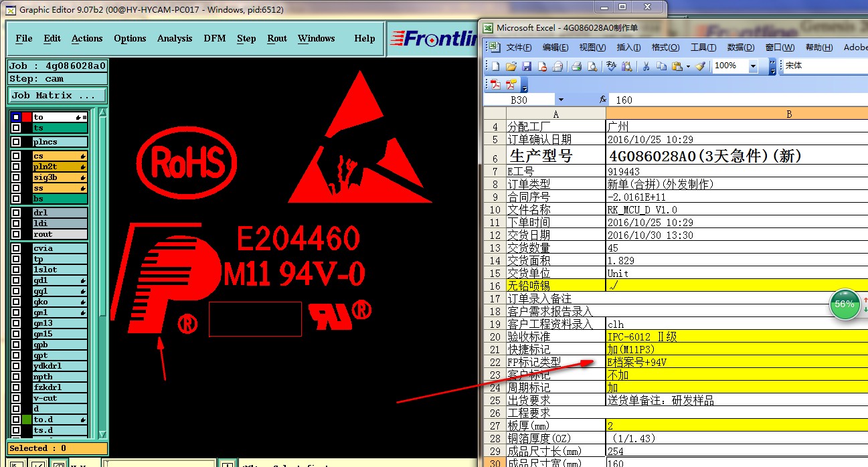
Task: Toggle display checkbox for layer drl
Action: coord(16,213)
